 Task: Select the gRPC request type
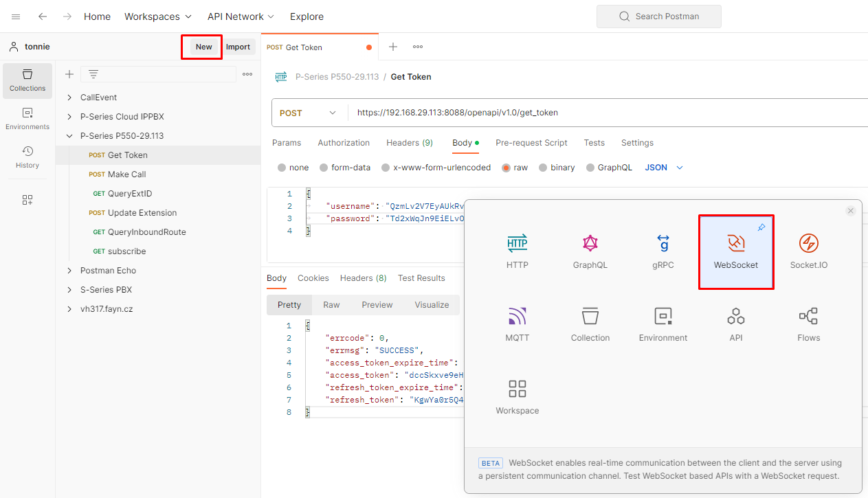663,251
